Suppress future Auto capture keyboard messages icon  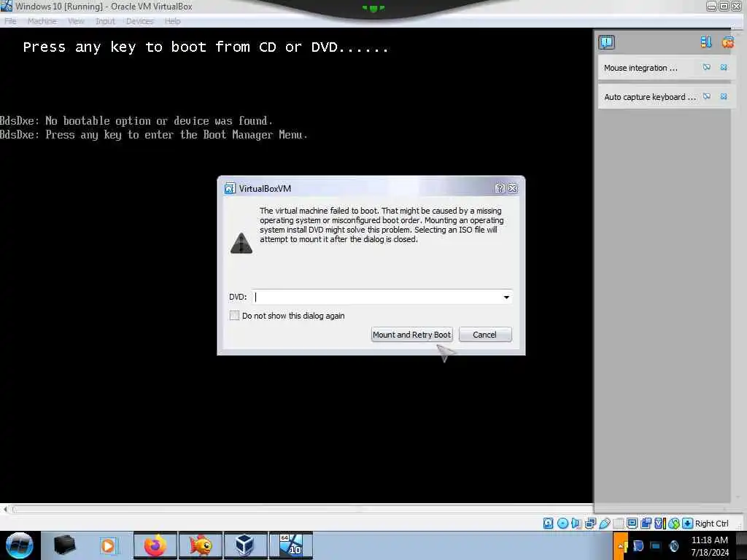(706, 96)
